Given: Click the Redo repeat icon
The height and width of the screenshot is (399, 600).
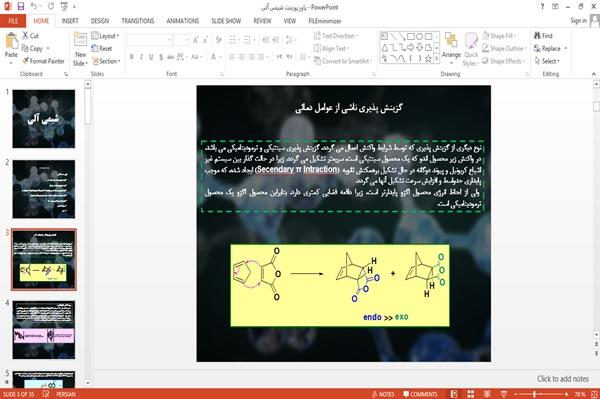Looking at the screenshot, I should (51, 7).
